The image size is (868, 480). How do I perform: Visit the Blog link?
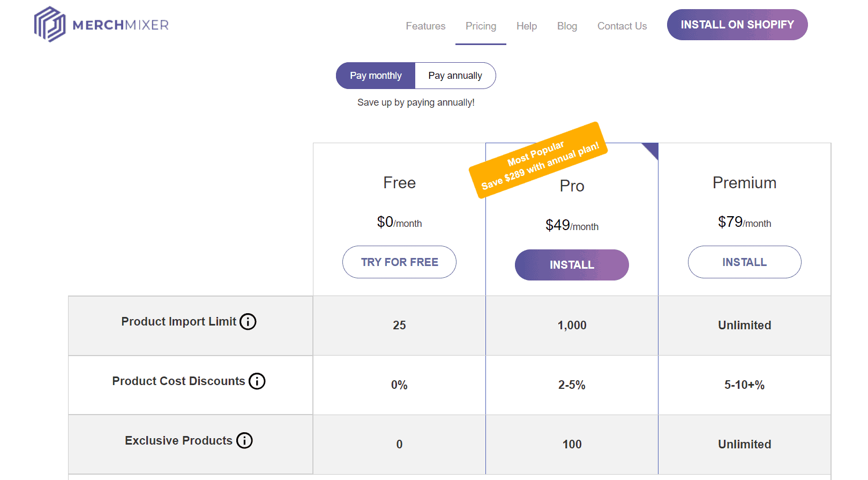(x=567, y=26)
